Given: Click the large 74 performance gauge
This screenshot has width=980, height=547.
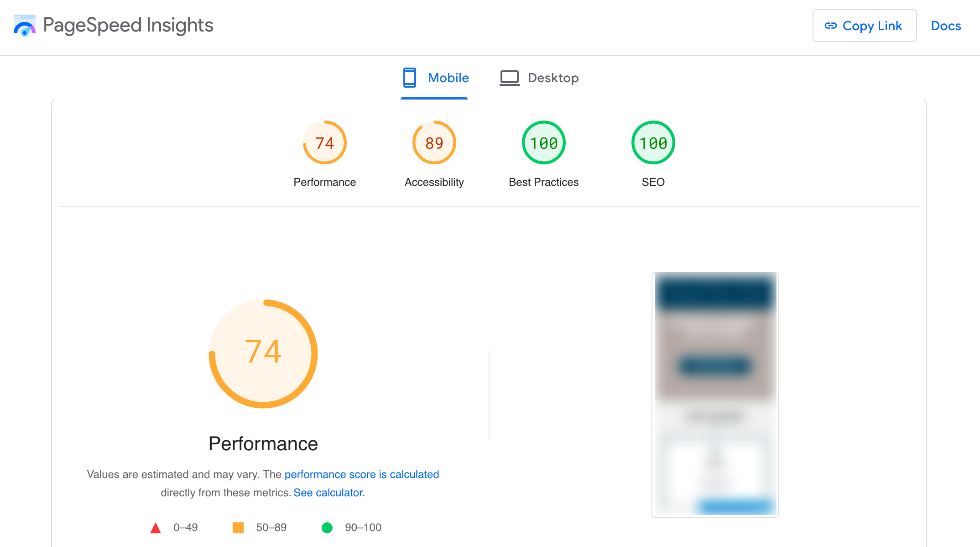Looking at the screenshot, I should (263, 353).
